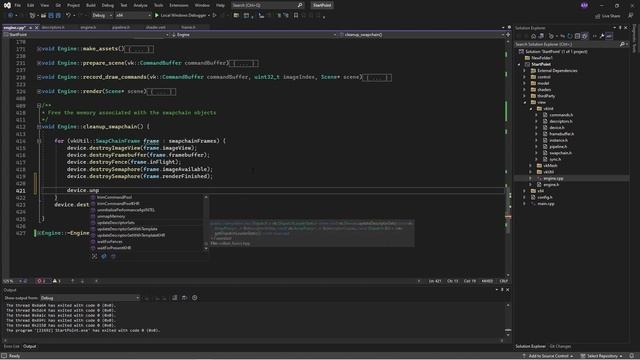Click the navigate up arrow in editor status
Image resolution: width=640 pixels, height=360 pixels.
coord(73,281)
